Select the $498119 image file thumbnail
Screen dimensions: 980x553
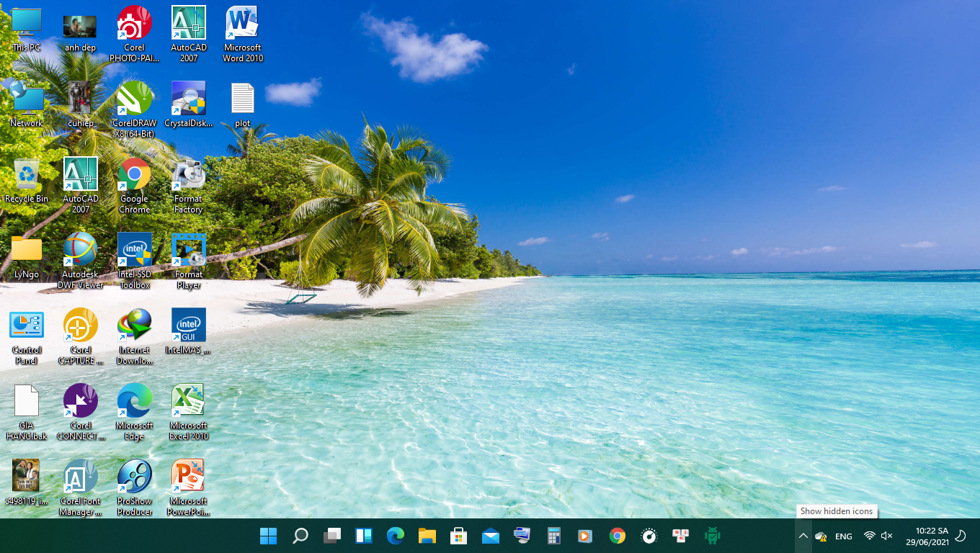(27, 482)
